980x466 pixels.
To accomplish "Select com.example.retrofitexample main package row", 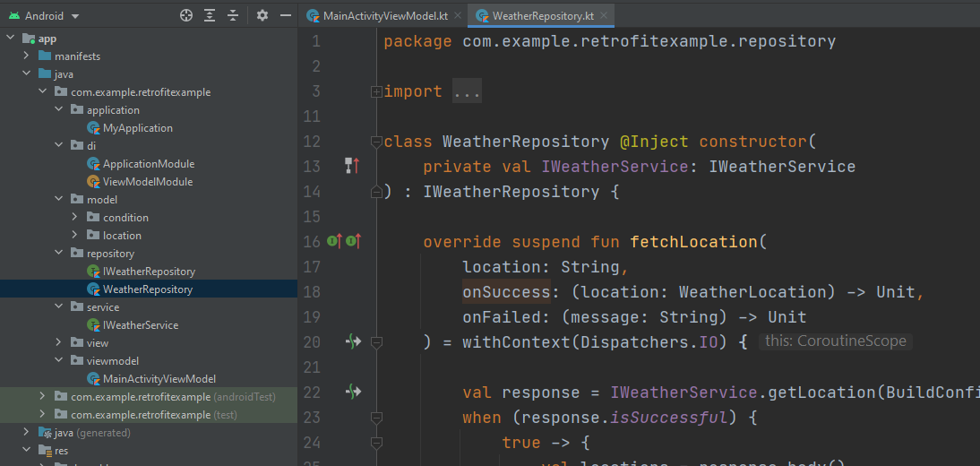I will click(141, 92).
